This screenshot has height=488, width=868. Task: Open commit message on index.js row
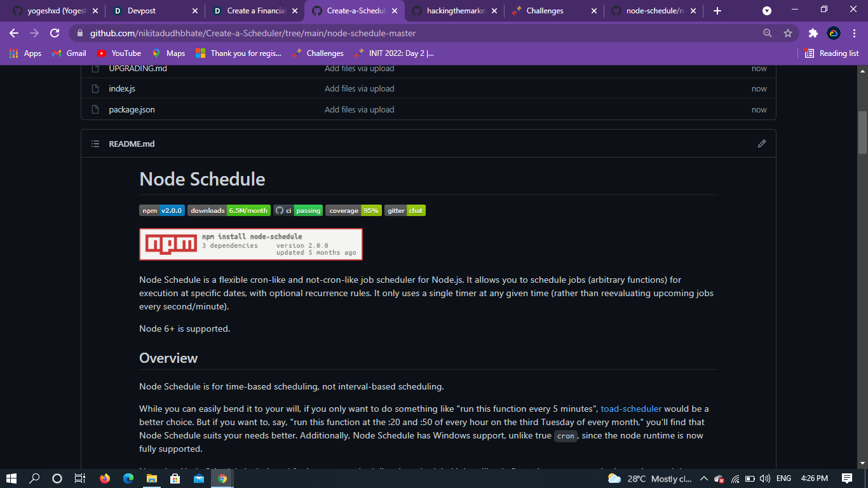(359, 88)
